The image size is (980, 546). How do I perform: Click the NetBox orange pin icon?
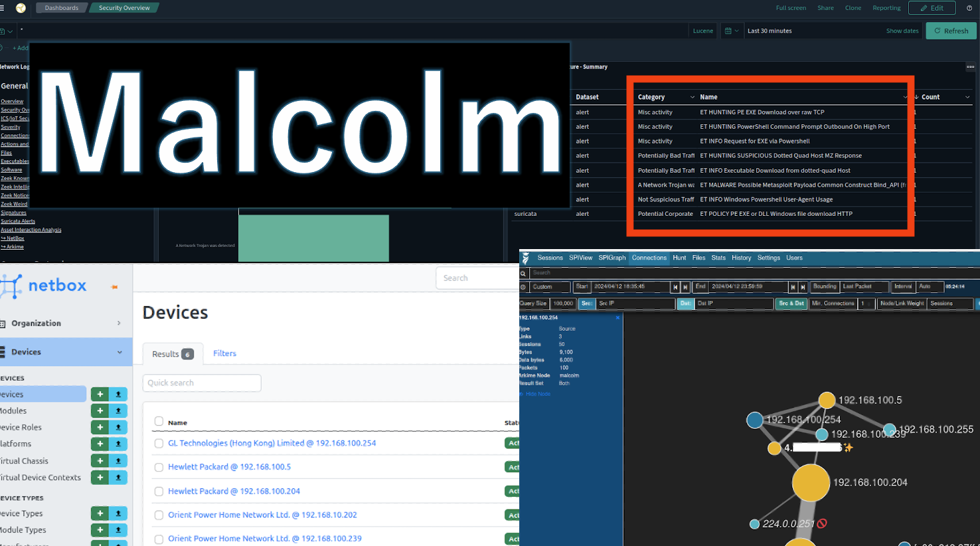point(114,287)
